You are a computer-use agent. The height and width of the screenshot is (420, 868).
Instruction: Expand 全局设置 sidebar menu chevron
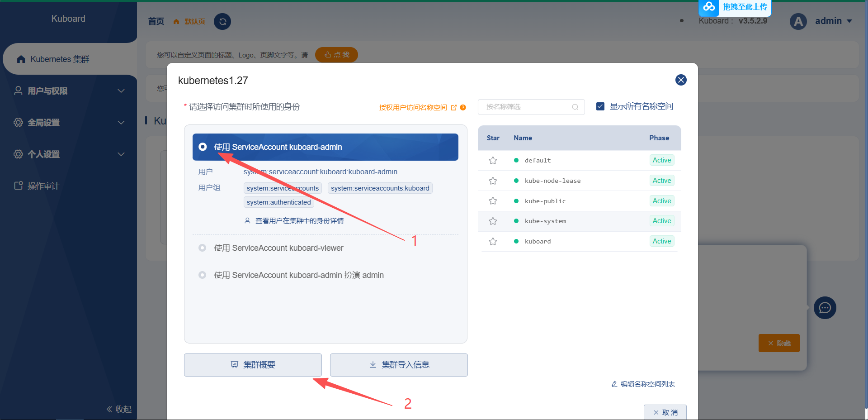click(121, 123)
